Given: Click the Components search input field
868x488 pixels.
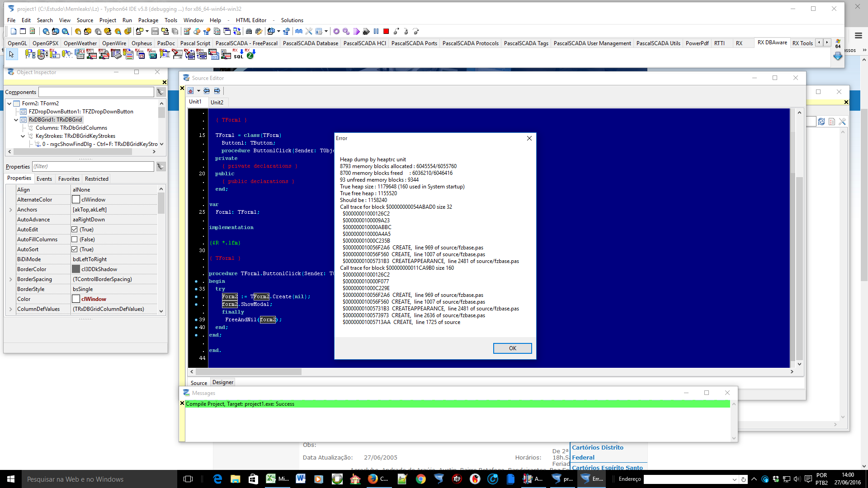Looking at the screenshot, I should pos(96,92).
